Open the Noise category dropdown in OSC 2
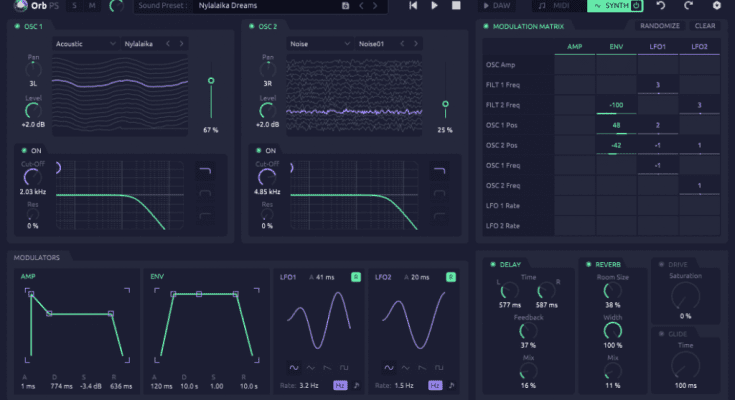The image size is (735, 400). [318, 44]
